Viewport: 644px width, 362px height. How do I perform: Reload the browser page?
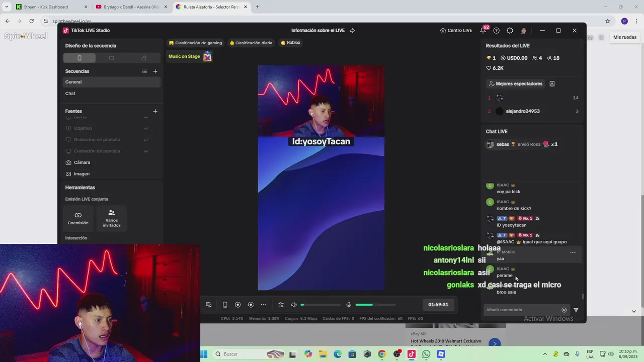(x=31, y=21)
